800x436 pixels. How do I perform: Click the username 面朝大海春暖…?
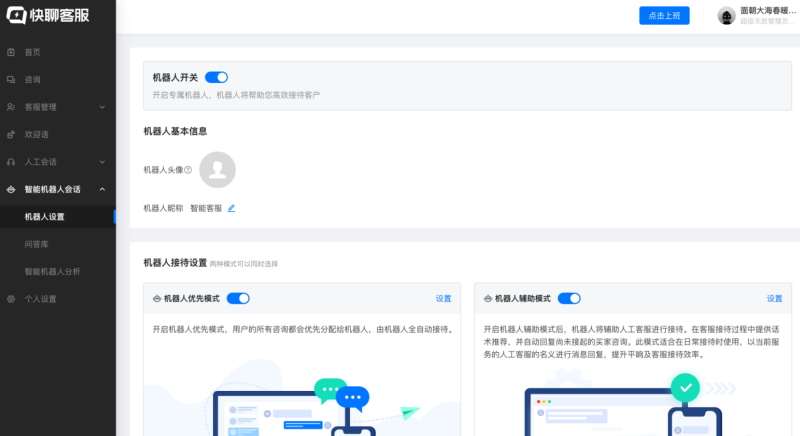(x=768, y=11)
